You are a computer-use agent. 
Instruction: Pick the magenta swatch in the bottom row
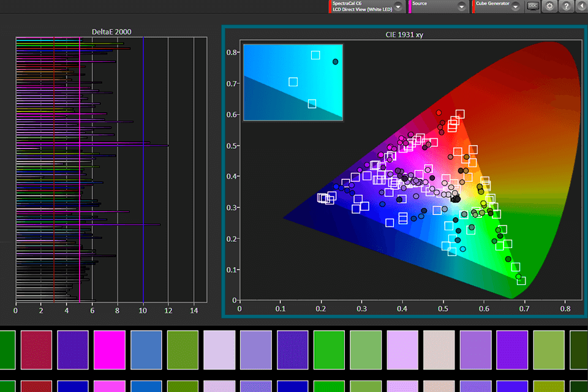(110, 386)
